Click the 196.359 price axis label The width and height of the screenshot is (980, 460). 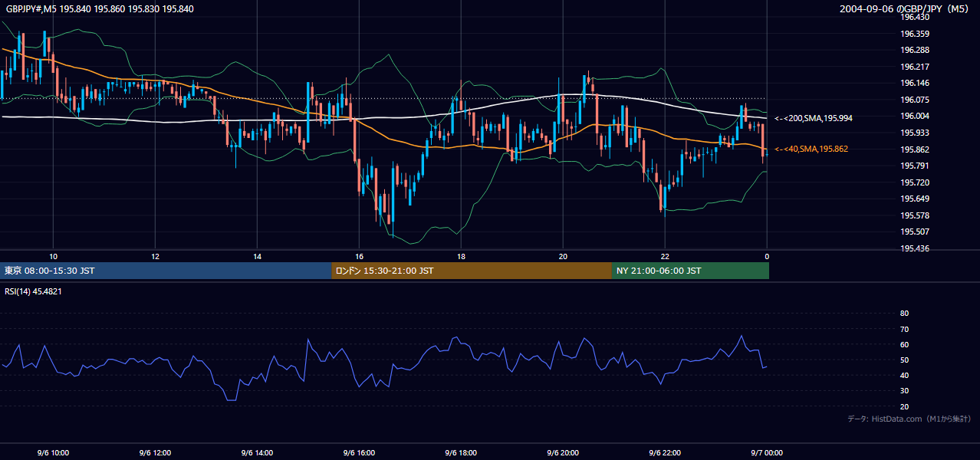[914, 34]
